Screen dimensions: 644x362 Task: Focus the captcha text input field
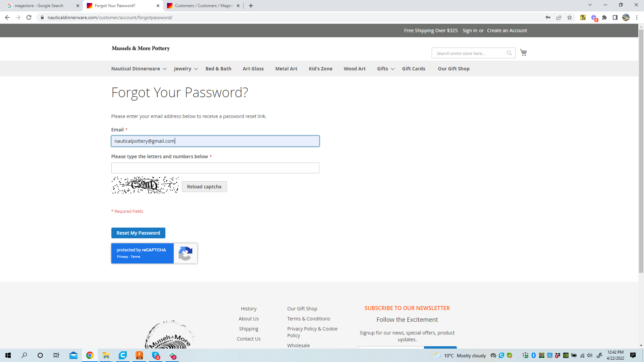click(x=215, y=168)
